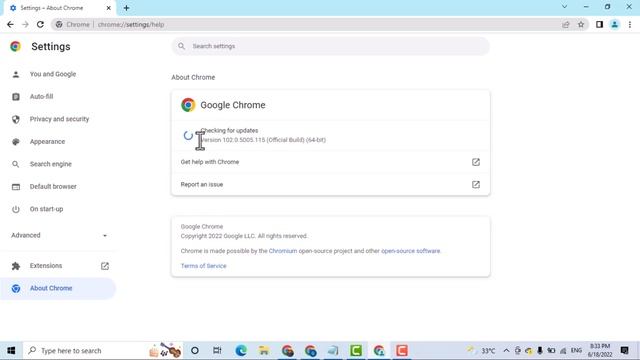The image size is (640, 360).
Task: Open the notification center icon
Action: pyautogui.click(x=624, y=351)
